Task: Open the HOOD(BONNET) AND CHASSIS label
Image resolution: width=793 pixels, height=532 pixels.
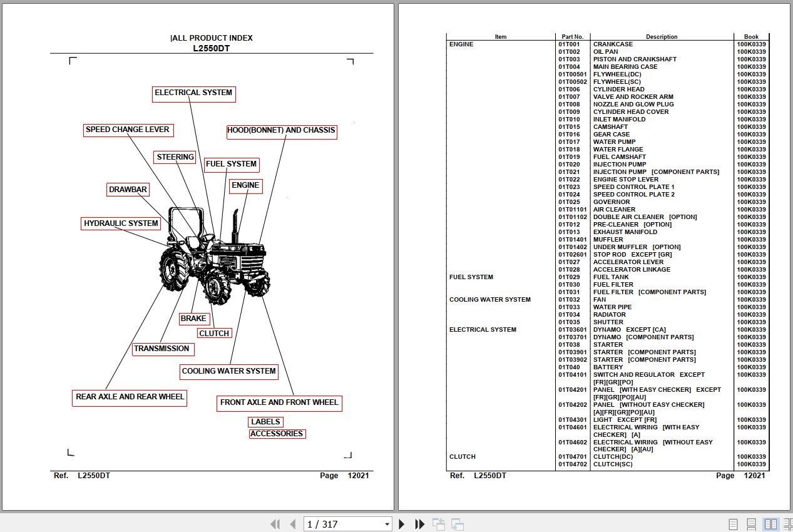Action: click(x=282, y=131)
